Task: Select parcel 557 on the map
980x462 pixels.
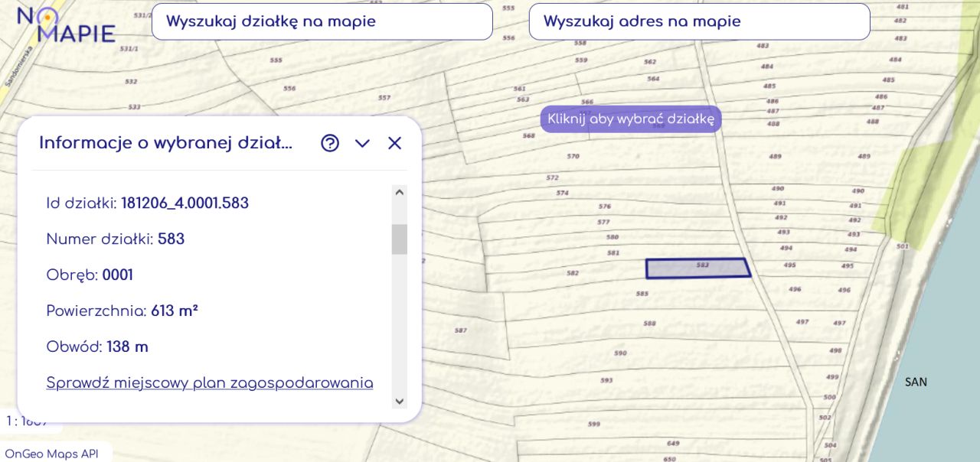Action: 384,98
